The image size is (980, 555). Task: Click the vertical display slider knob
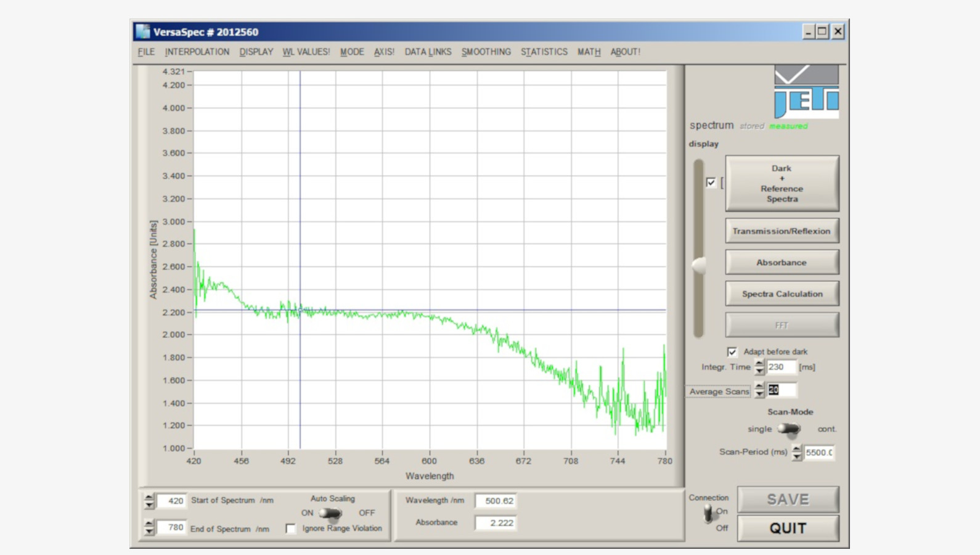[699, 266]
